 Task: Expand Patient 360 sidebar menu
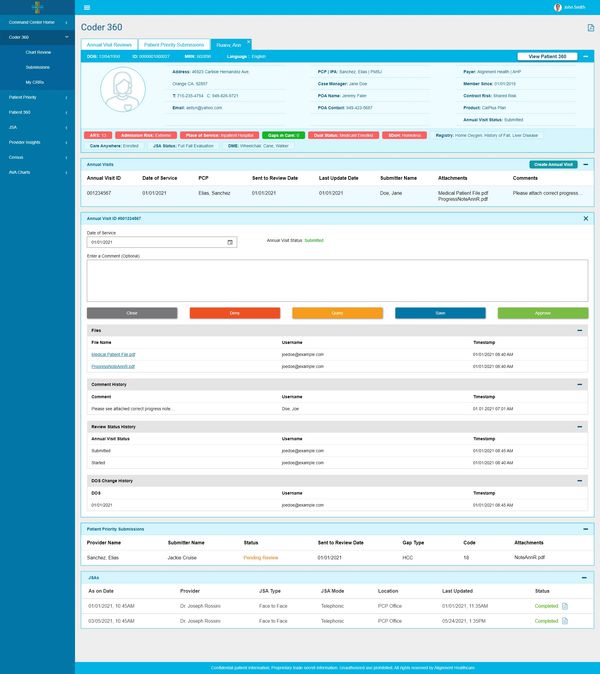(x=37, y=113)
